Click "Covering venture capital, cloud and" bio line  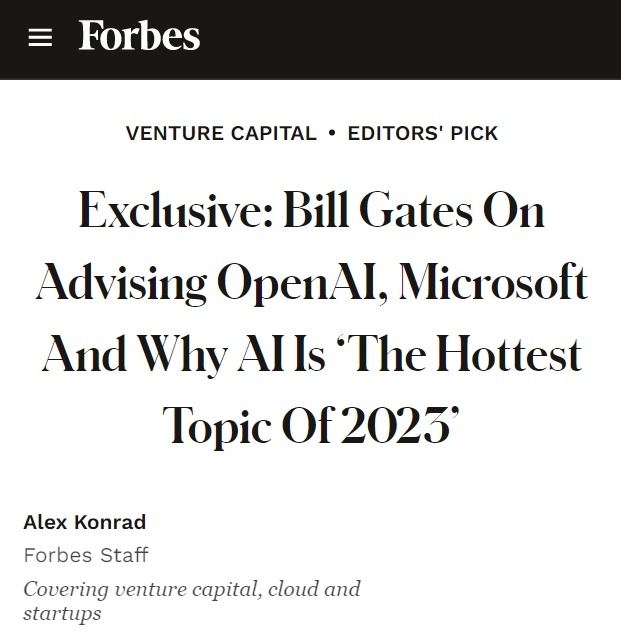pyautogui.click(x=191, y=588)
